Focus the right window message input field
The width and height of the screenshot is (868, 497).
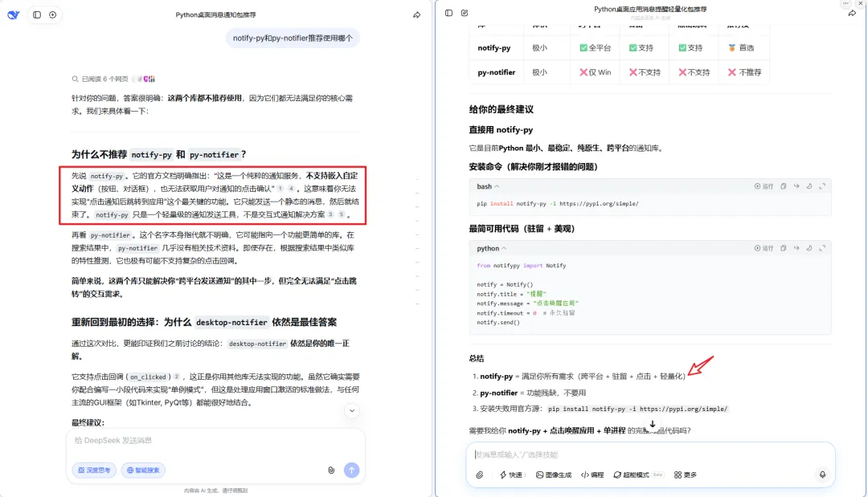650,454
